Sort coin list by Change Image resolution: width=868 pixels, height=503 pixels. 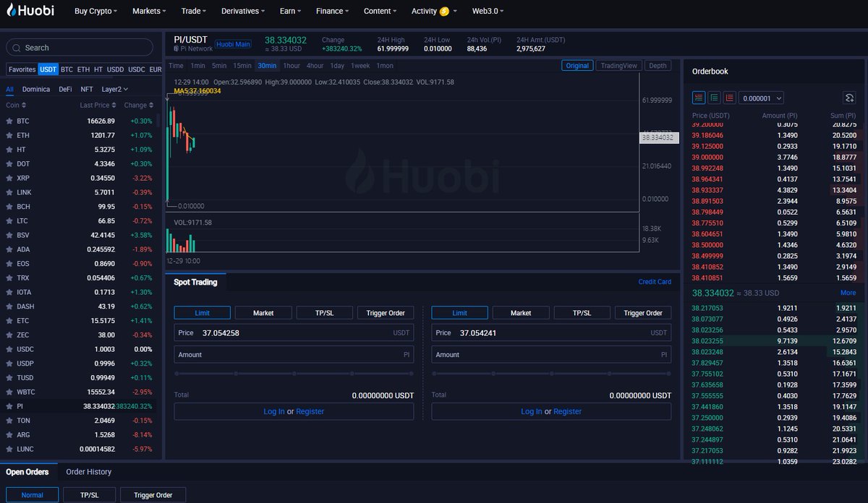tap(138, 106)
